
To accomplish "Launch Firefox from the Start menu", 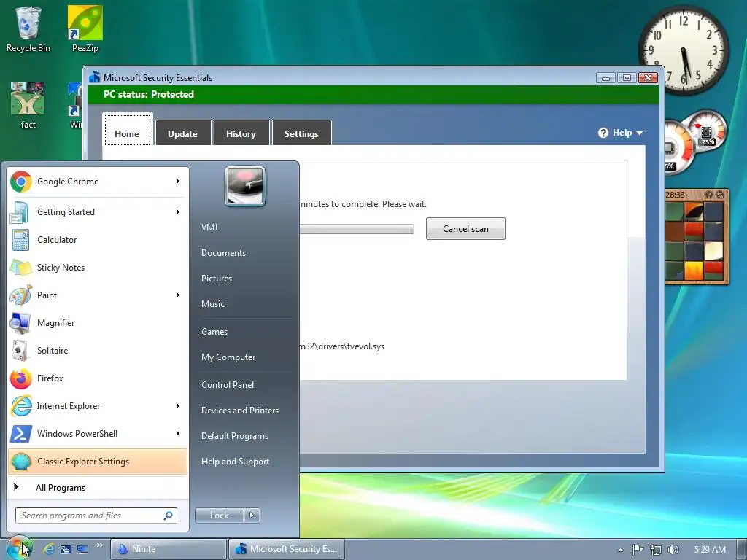I will pyautogui.click(x=98, y=378).
